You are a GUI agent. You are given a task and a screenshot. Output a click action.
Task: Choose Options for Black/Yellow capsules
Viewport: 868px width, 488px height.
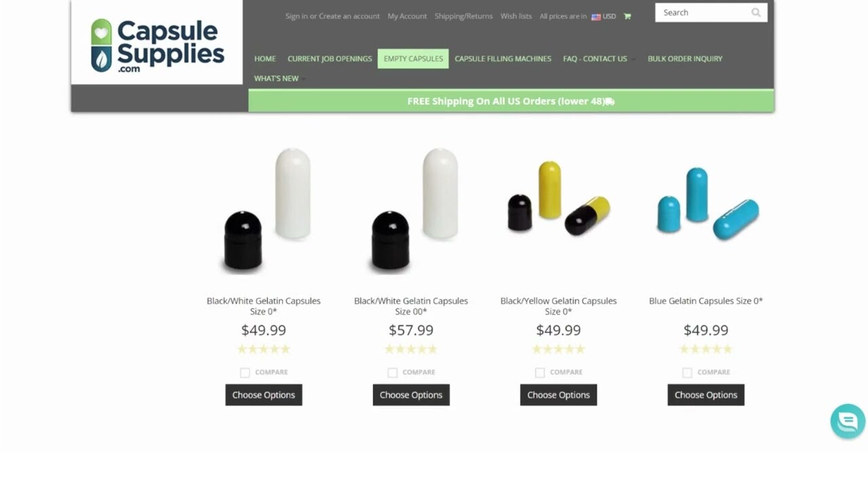559,395
